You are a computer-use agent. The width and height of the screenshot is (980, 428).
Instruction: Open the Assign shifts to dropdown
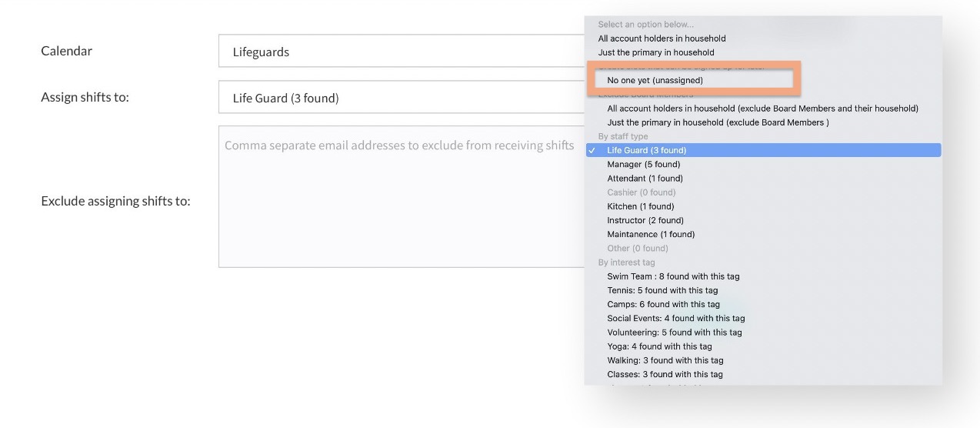point(400,98)
